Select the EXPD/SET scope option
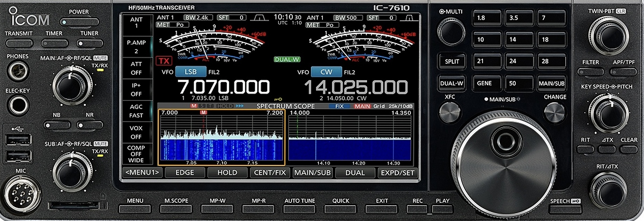 pos(397,173)
